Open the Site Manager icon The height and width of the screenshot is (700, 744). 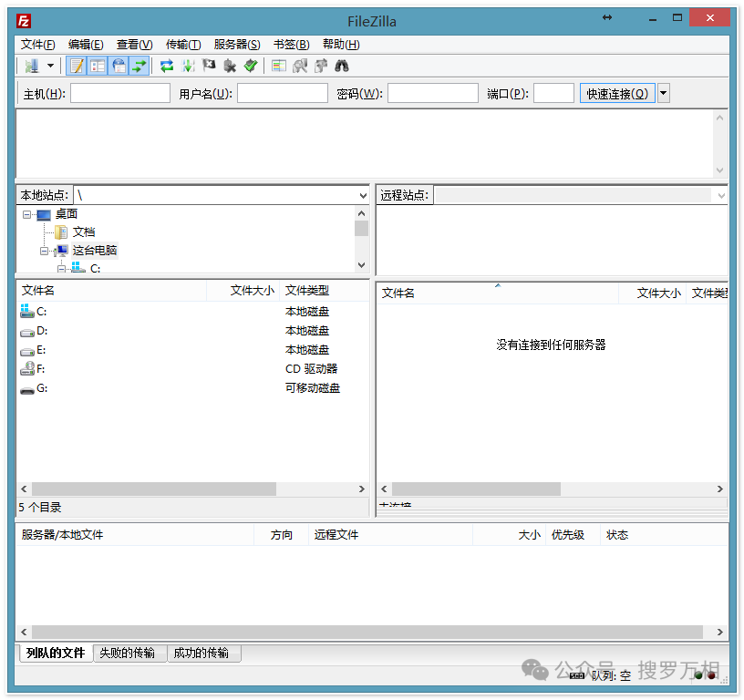coord(31,66)
